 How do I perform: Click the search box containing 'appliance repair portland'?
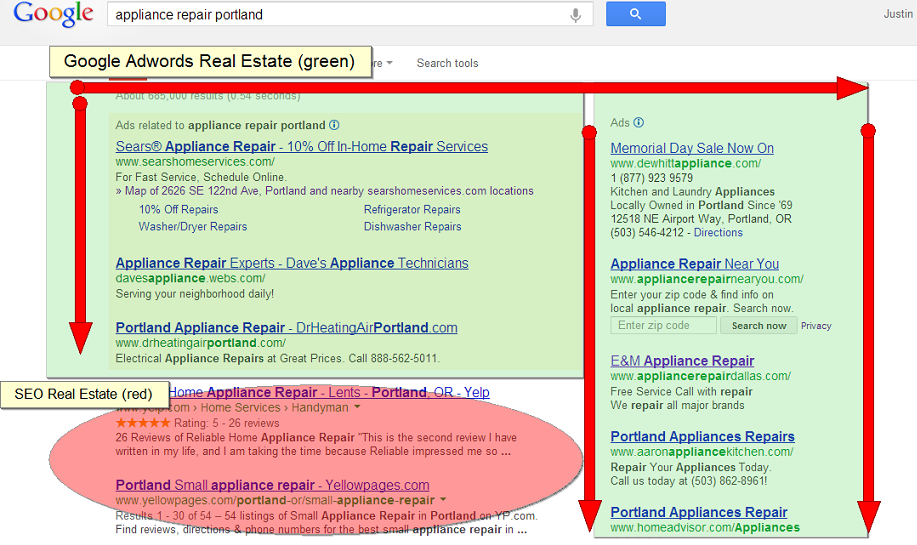point(350,15)
